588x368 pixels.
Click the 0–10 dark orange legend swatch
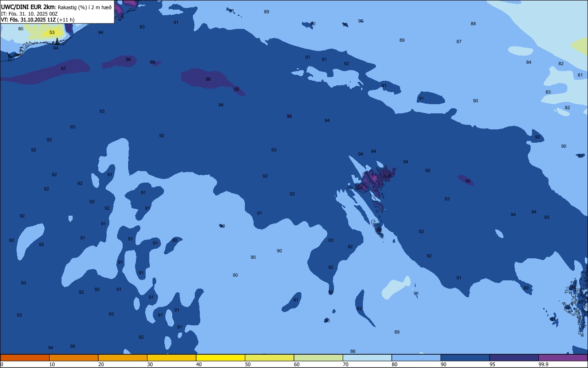25,357
